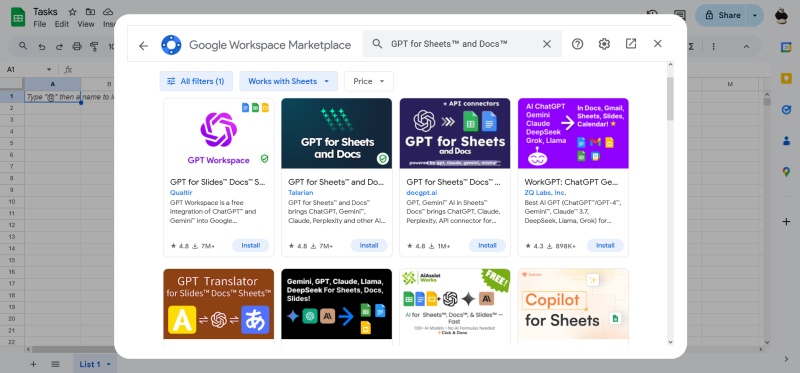The height and width of the screenshot is (373, 800).
Task: Expand the Price filter dropdown
Action: pos(369,81)
